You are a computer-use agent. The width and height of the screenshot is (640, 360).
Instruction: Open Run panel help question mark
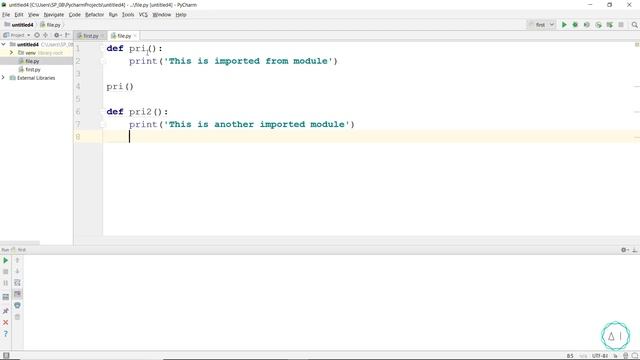pos(6,334)
